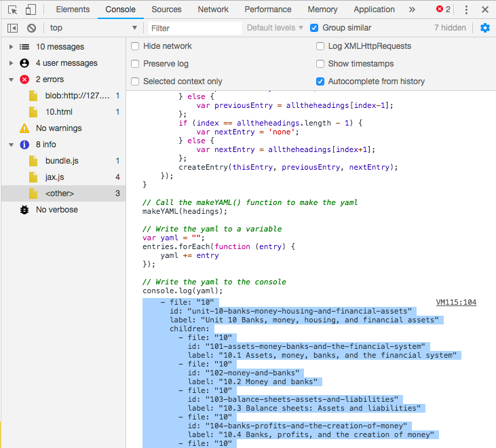Enable Preserve log option
The height and width of the screenshot is (448, 496).
[x=135, y=64]
